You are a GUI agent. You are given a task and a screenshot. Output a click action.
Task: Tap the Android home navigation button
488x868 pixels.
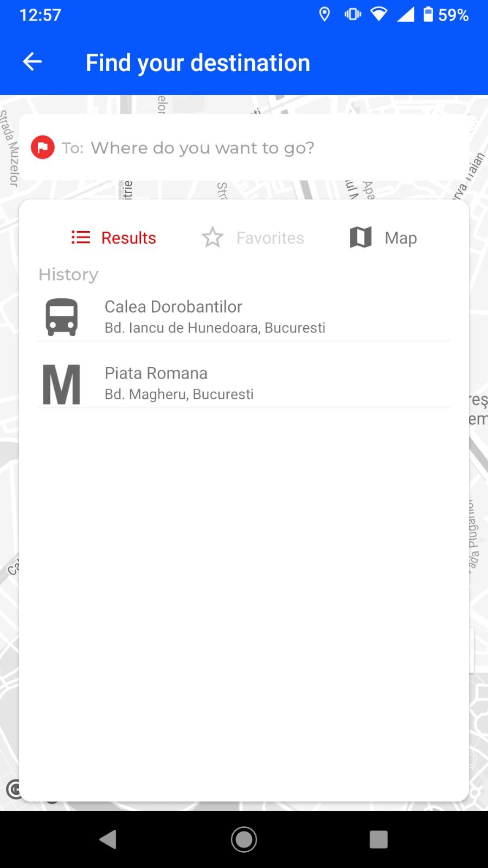[x=244, y=839]
